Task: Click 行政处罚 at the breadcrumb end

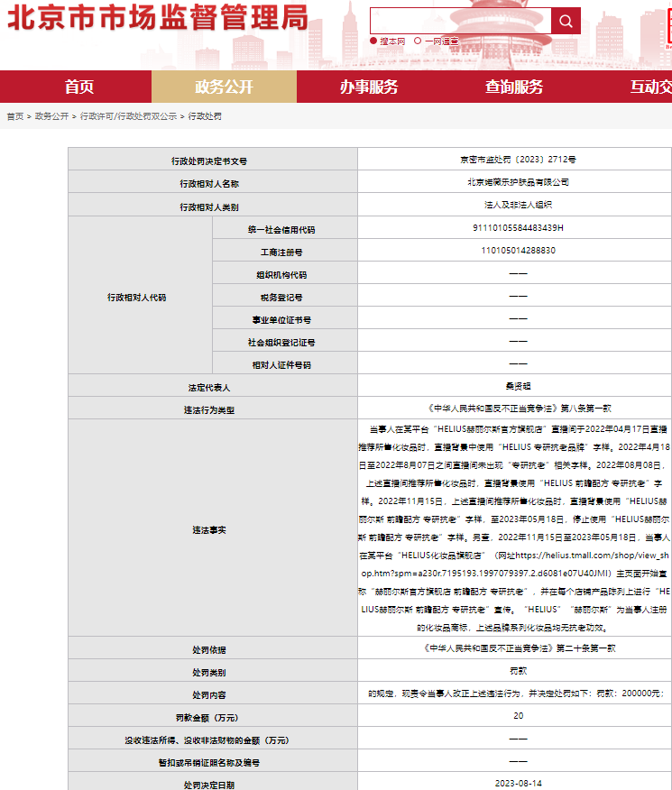Action: point(205,116)
